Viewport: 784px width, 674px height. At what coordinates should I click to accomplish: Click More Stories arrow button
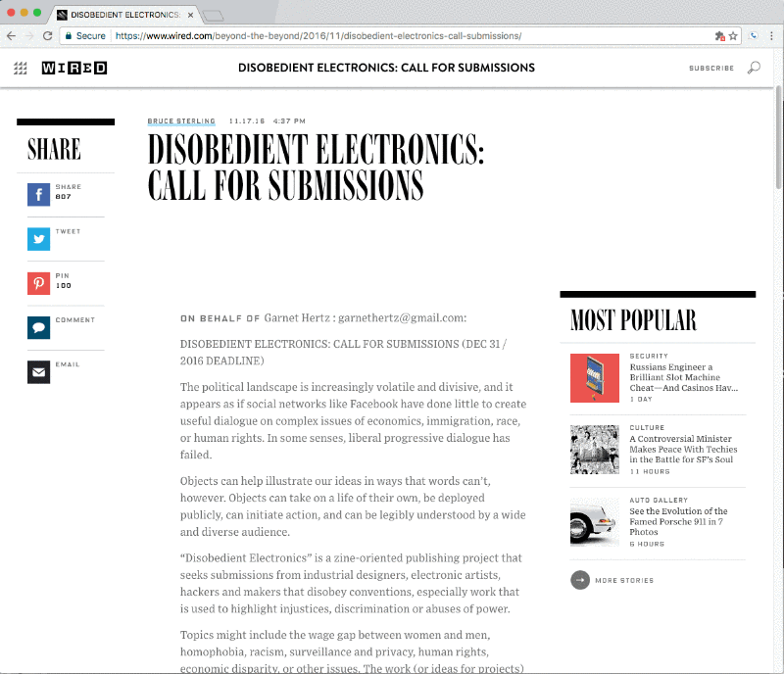click(x=580, y=580)
